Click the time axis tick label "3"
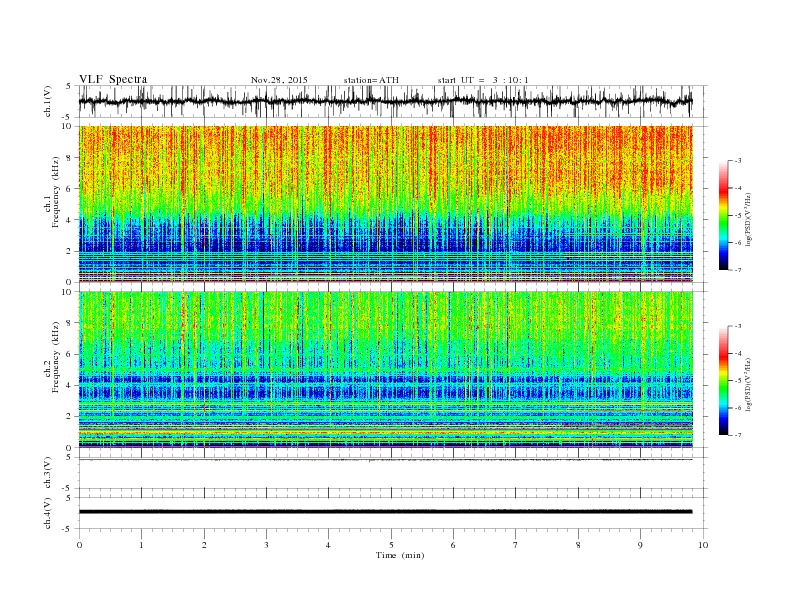Viewport: 792px width, 612px height. [x=266, y=545]
